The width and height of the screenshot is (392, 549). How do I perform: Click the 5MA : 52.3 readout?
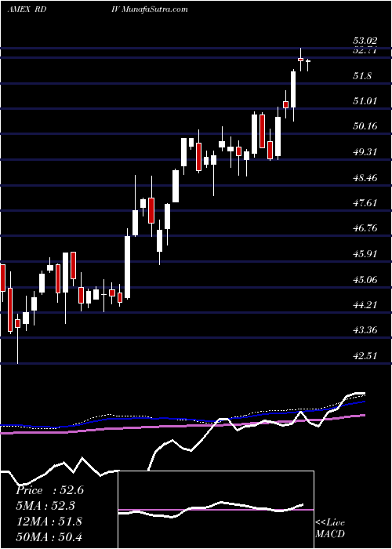pyautogui.click(x=45, y=506)
